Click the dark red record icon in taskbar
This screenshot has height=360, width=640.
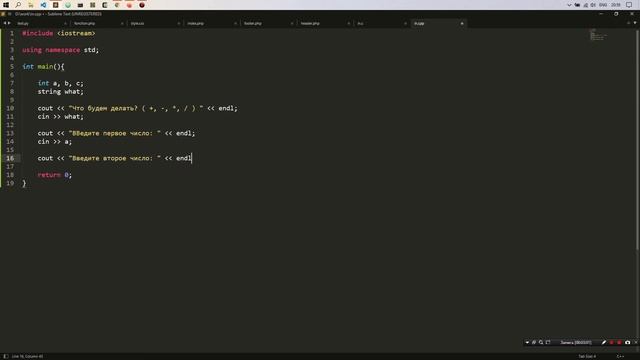pyautogui.click(x=142, y=5)
